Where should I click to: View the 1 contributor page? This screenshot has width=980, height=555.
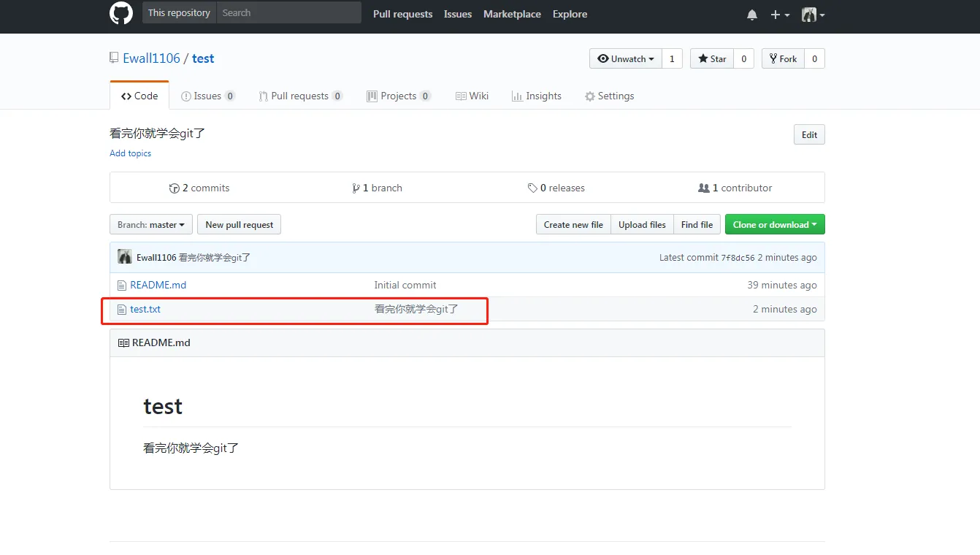click(735, 188)
